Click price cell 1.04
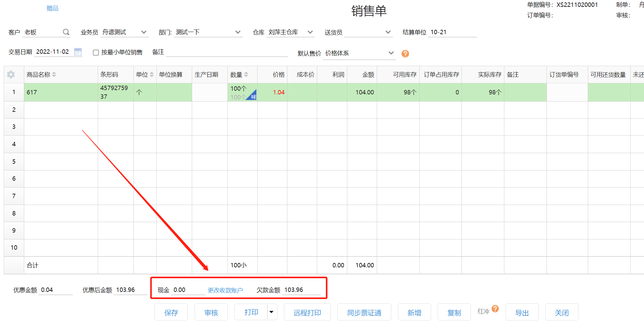This screenshot has height=331, width=644. (272, 92)
